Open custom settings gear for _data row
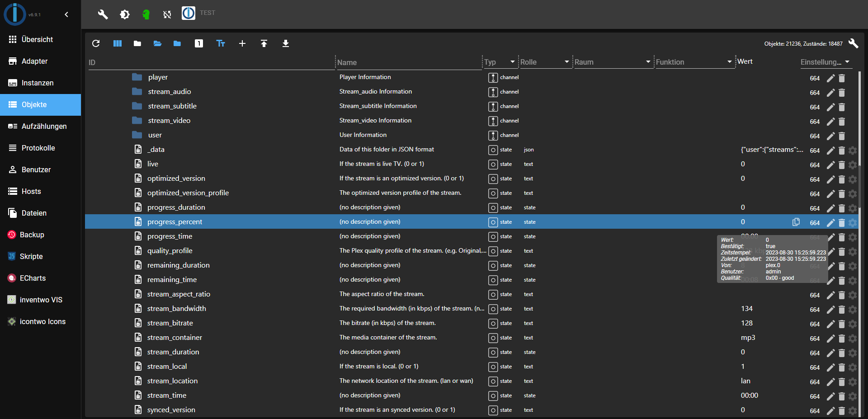The image size is (868, 419). point(853,151)
